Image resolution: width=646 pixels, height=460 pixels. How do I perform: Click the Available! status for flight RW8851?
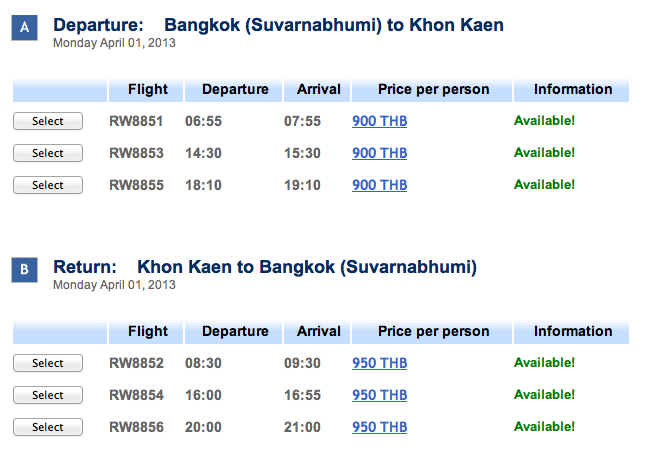tap(544, 121)
